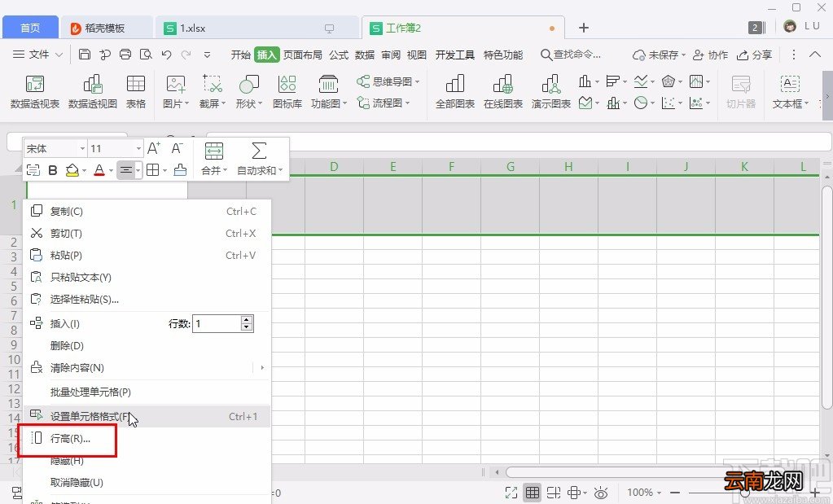Toggle the eye protection mode icon
This screenshot has width=833, height=504.
tap(600, 493)
